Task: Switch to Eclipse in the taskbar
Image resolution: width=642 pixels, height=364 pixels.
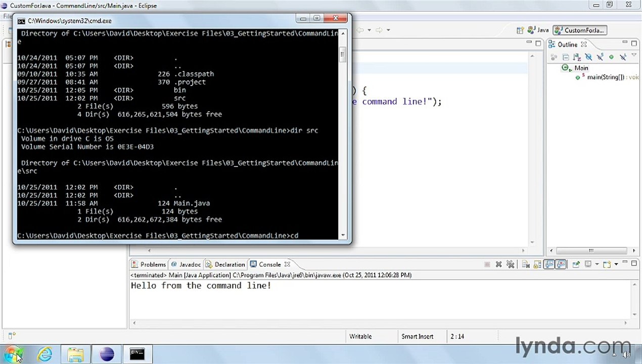Action: coord(107,354)
